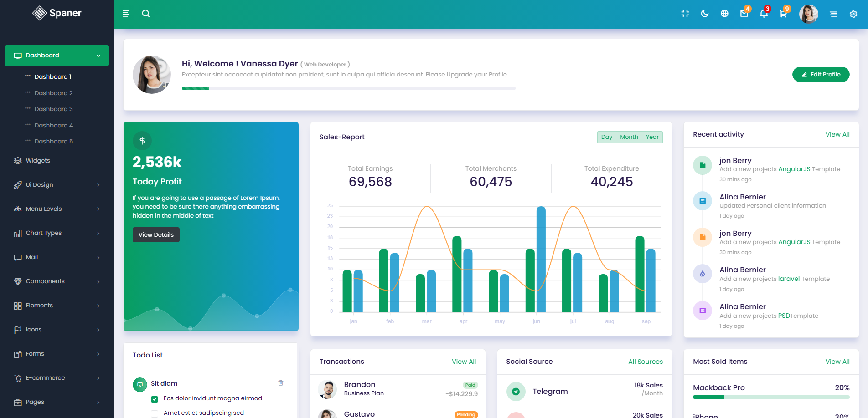Viewport: 868px width, 418px height.
Task: Open Widgets in the sidebar
Action: pos(38,161)
